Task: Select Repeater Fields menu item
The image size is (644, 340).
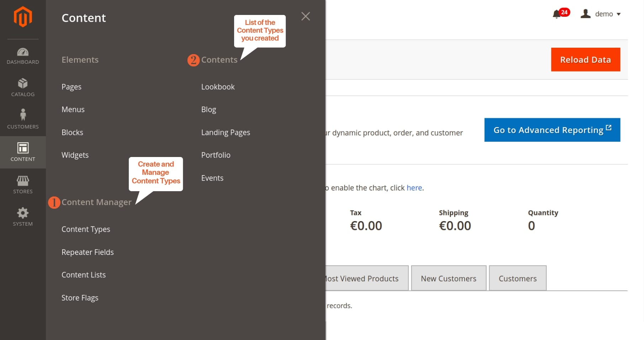Action: [x=88, y=252]
